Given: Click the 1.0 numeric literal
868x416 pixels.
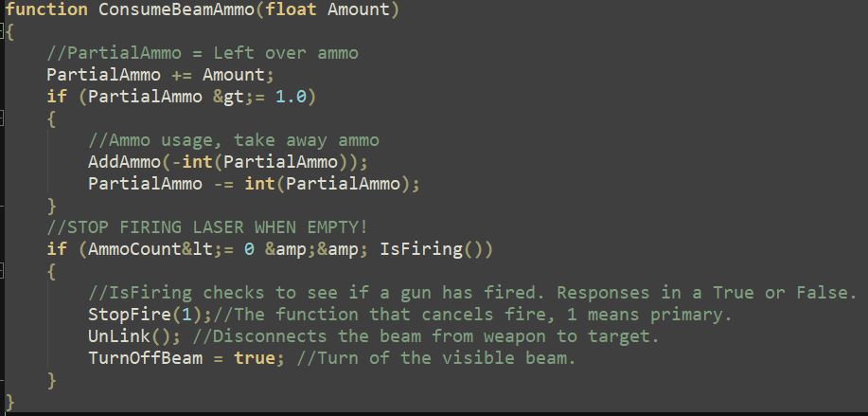Looking at the screenshot, I should click(x=292, y=97).
